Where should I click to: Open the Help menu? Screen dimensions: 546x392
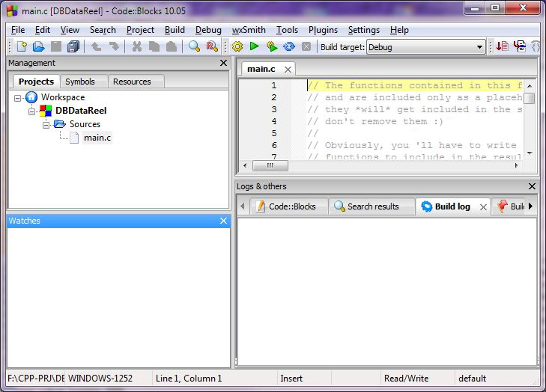pyautogui.click(x=399, y=30)
